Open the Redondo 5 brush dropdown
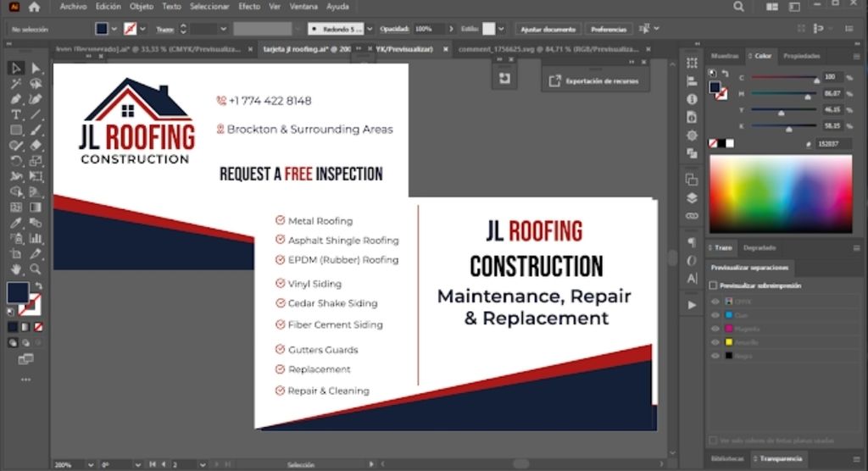 (370, 29)
